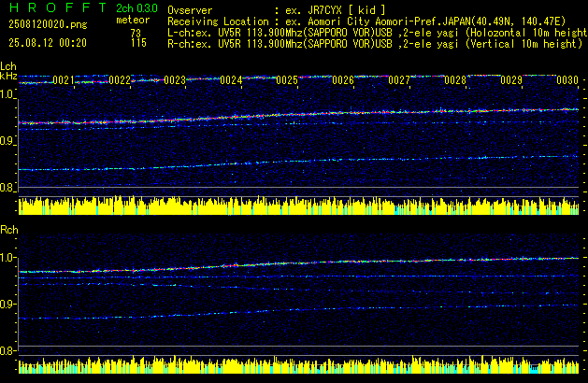Click the Lch 0.9 kHz axis label
This screenshot has height=383, width=588.
[x=7, y=141]
